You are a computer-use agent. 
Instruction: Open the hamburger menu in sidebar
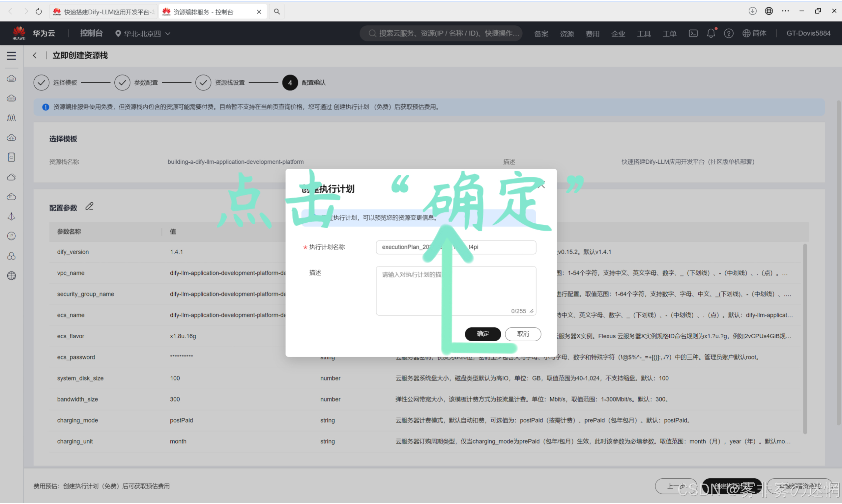click(11, 55)
